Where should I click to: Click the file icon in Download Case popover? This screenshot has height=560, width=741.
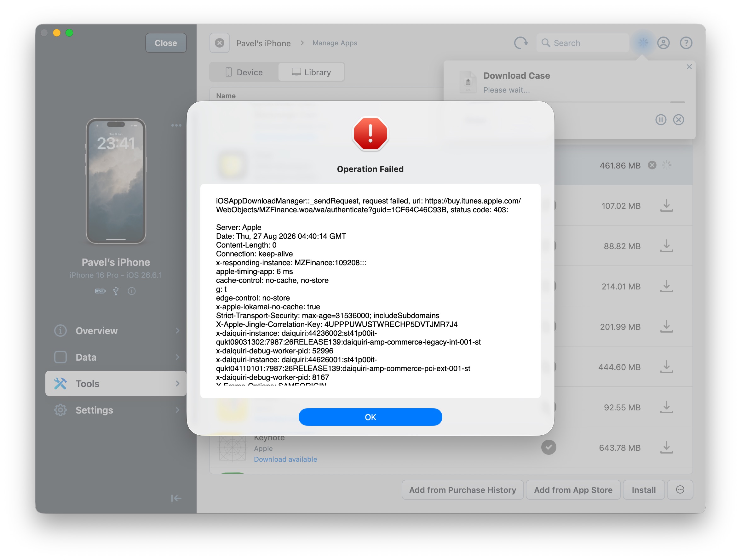468,82
